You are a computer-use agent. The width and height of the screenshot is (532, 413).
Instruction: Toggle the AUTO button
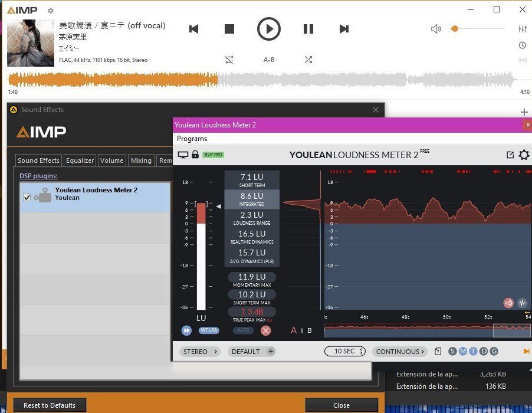point(243,330)
